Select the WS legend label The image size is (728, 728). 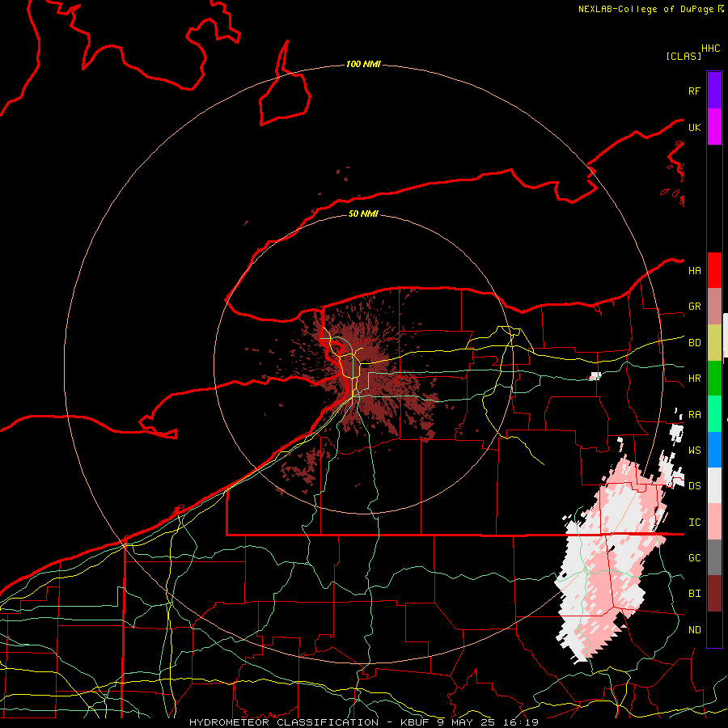[x=694, y=451]
